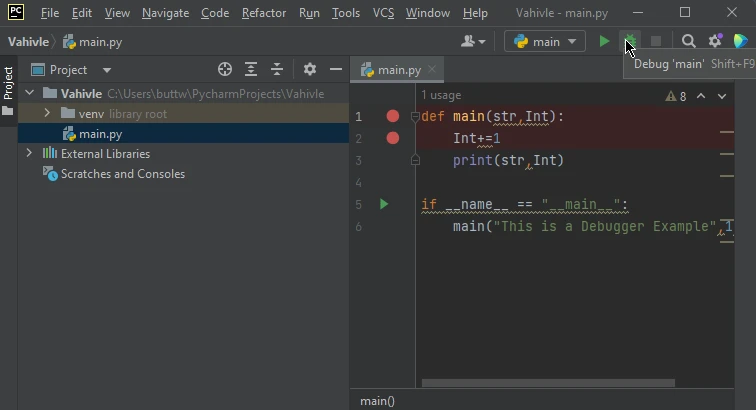Viewport: 756px width, 410px height.
Task: Select main.py in the Project tree
Action: click(x=183, y=134)
